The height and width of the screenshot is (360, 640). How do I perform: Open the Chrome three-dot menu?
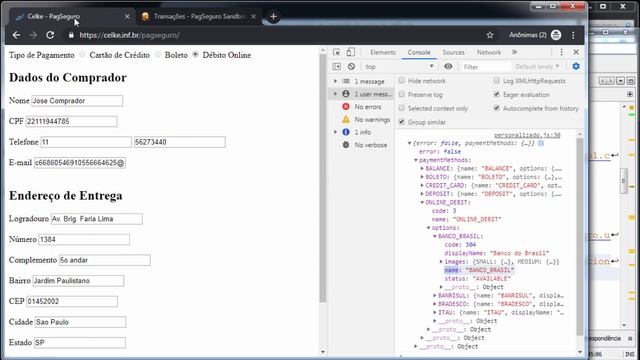[x=573, y=35]
